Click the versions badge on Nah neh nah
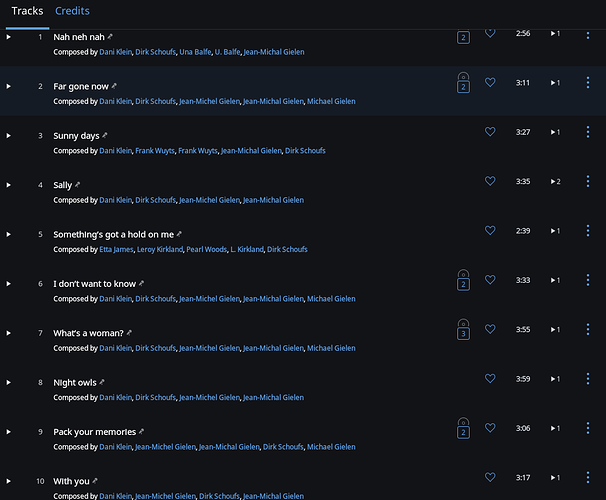Screen dimensions: 606x500 point(463,37)
